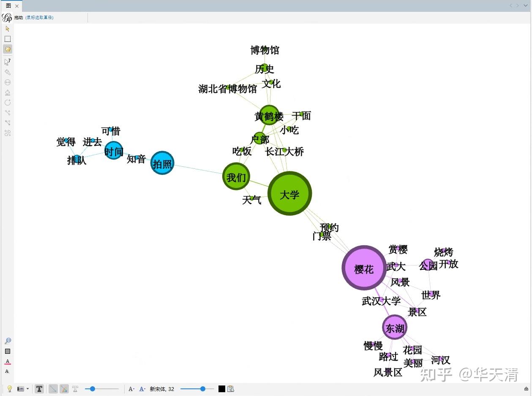Image resolution: width=532 pixels, height=396 pixels.
Task: Click the purple 樱花 node
Action: [x=364, y=268]
